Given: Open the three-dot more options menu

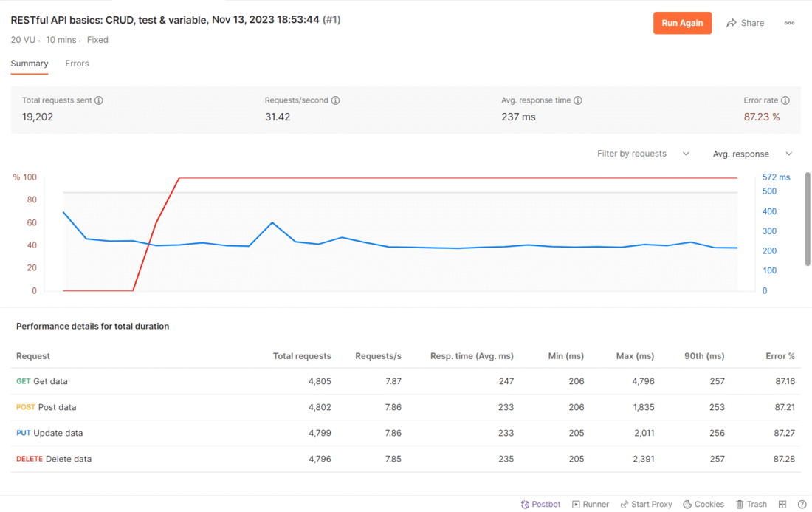Looking at the screenshot, I should [x=789, y=23].
